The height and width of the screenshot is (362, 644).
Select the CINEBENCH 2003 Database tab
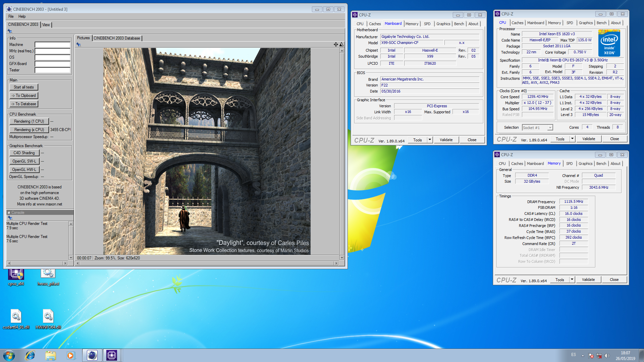(x=117, y=38)
